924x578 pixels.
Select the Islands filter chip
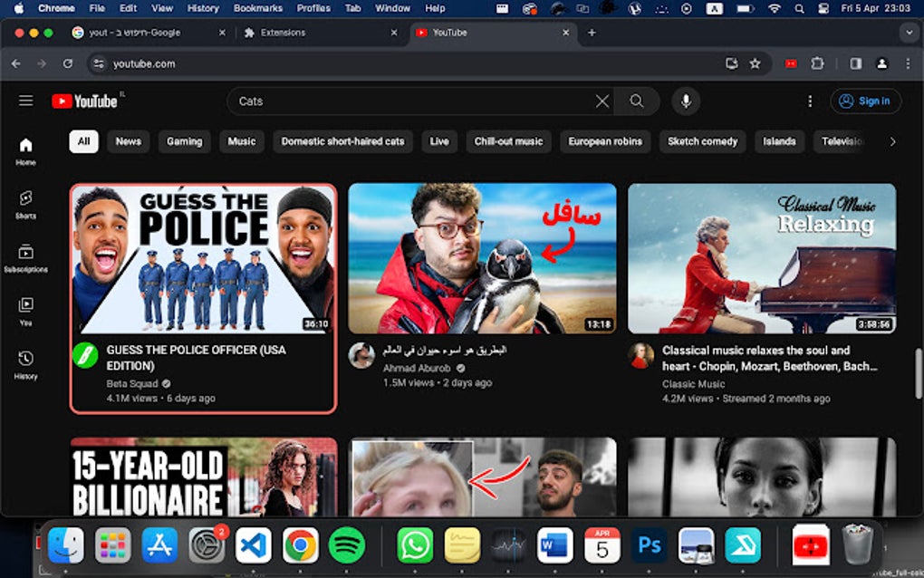tap(779, 141)
